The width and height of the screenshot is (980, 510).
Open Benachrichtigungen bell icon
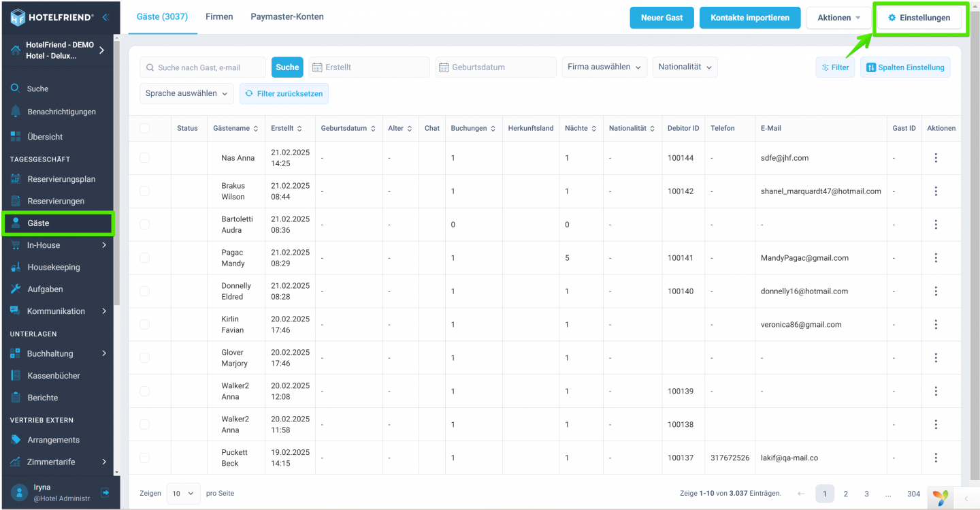[16, 112]
